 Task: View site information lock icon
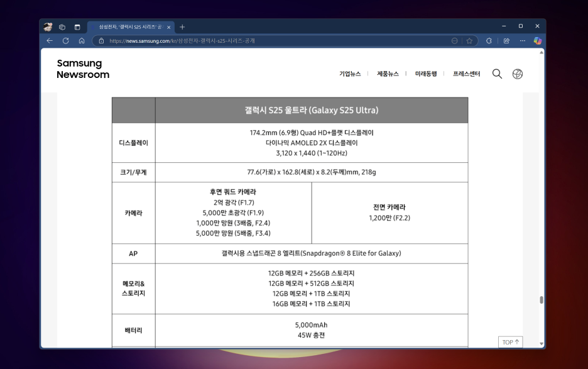(x=101, y=40)
